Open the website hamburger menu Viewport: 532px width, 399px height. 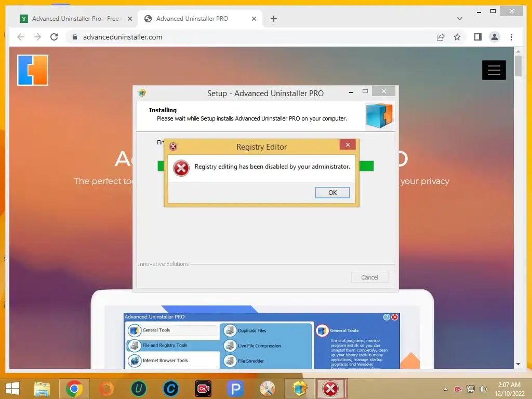point(494,70)
